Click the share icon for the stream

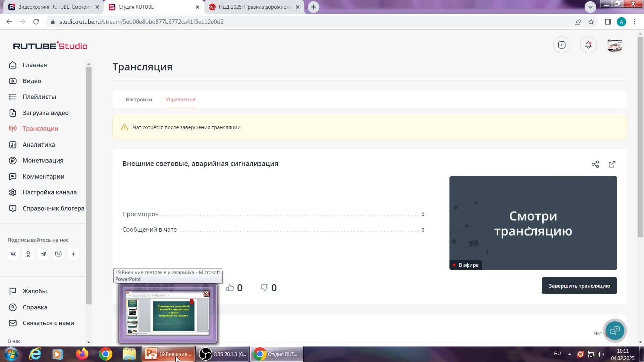point(595,164)
